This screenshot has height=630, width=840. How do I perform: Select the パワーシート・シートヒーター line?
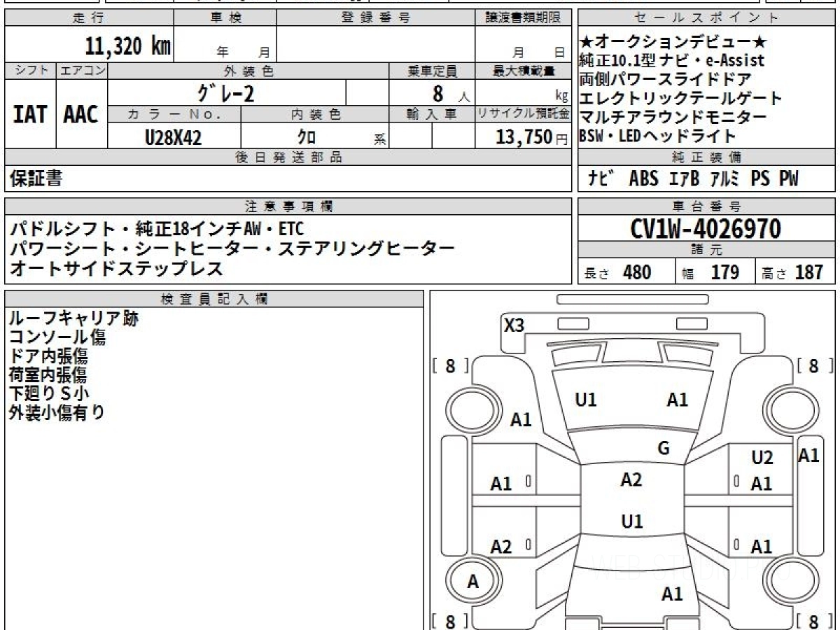[232, 248]
